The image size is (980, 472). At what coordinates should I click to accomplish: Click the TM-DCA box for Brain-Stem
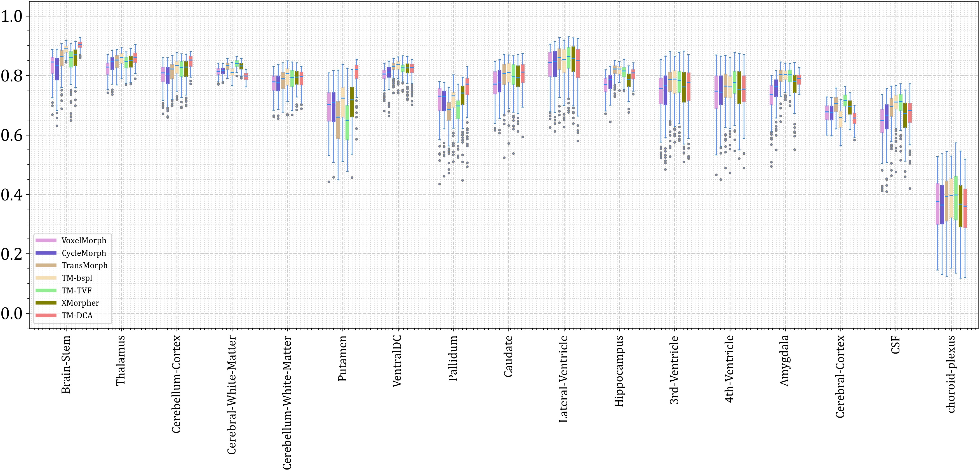tap(80, 45)
